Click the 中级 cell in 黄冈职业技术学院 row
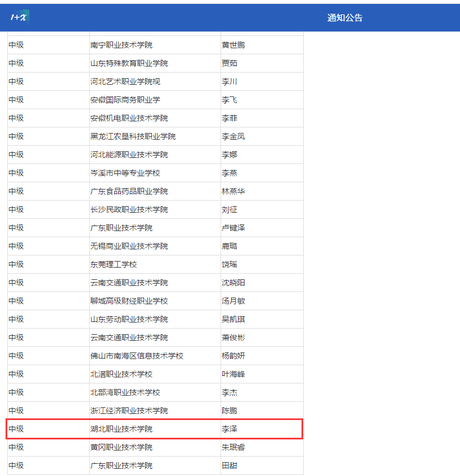The width and height of the screenshot is (460, 476). (16, 447)
